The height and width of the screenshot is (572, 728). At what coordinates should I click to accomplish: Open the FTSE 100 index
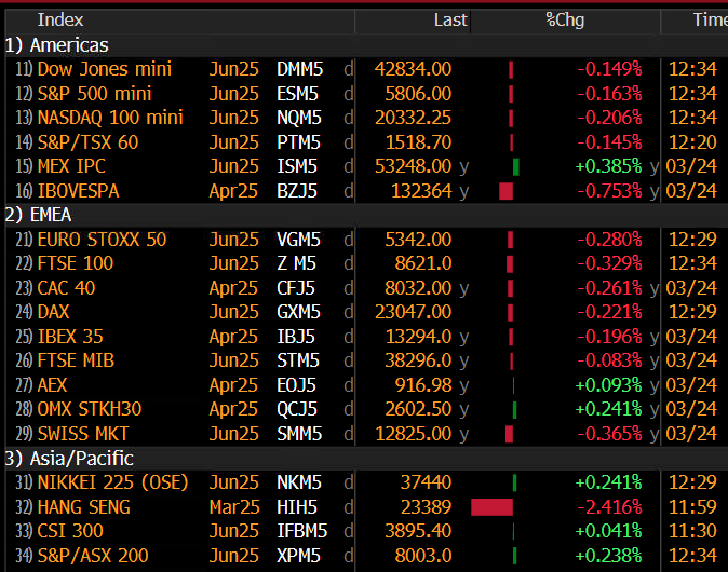75,263
